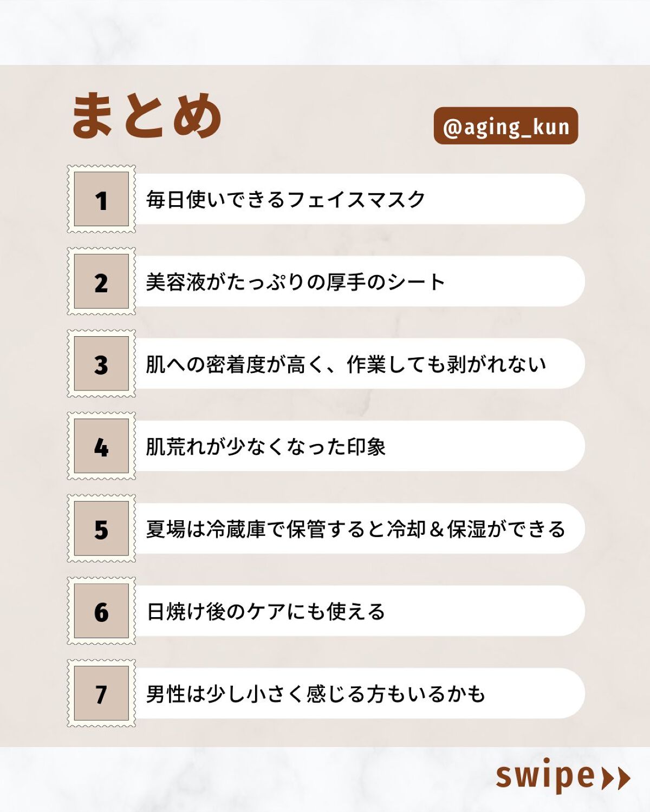Screen dimensions: 650x812
Task: Click the empty marble area left of swipe
Action: (244, 780)
